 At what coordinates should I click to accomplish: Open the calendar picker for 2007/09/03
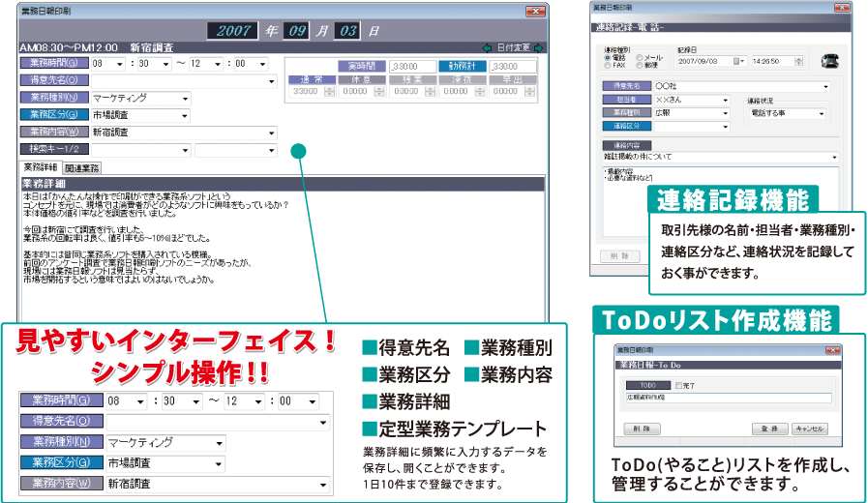pyautogui.click(x=740, y=61)
